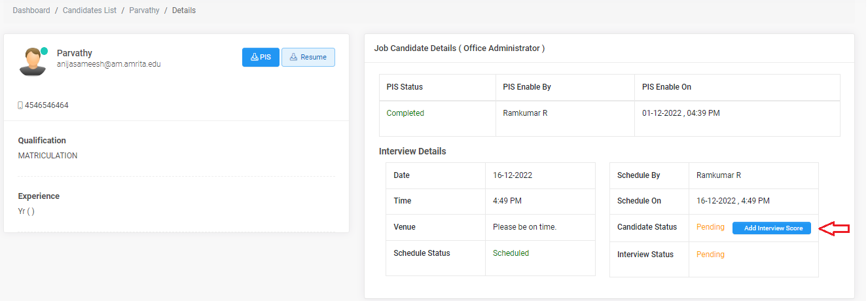868x301 pixels.
Task: Click the Details breadcrumb item
Action: (x=184, y=10)
